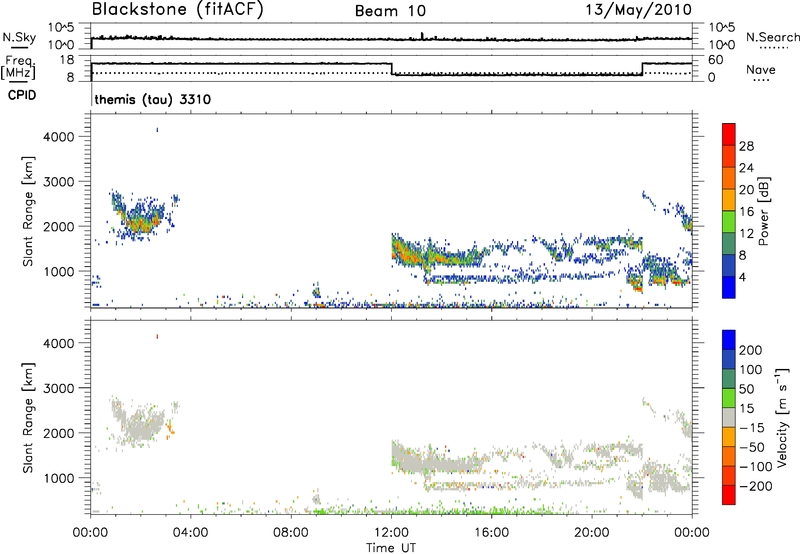Image resolution: width=800 pixels, height=554 pixels.
Task: Click the 08:00 time axis label
Action: (291, 533)
